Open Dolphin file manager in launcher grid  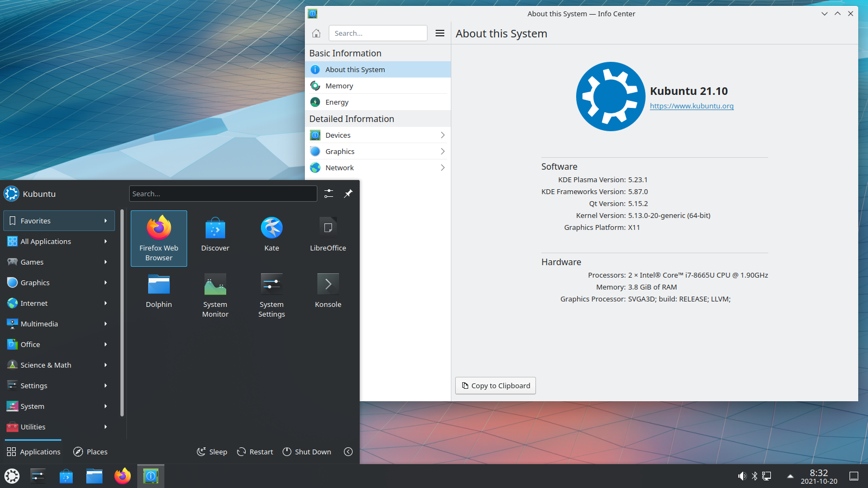click(x=159, y=295)
